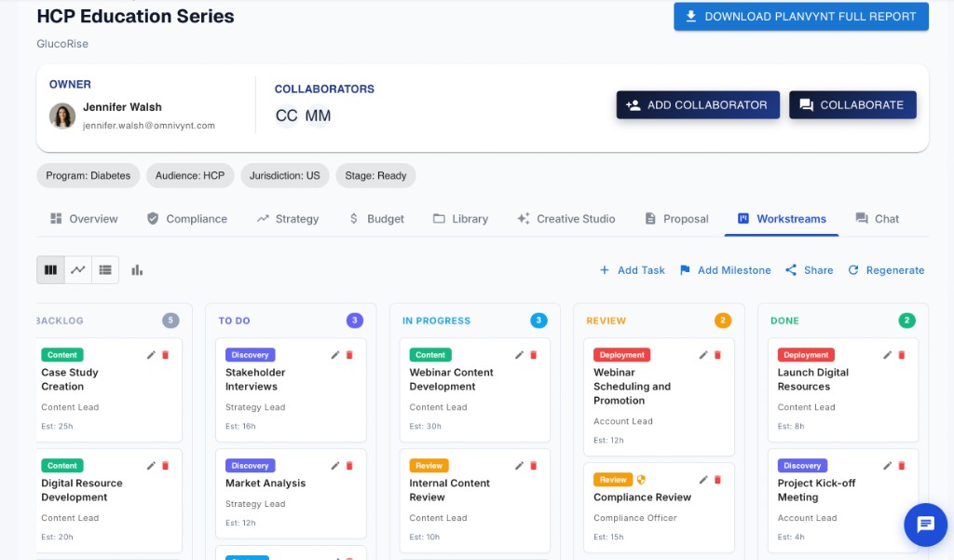Open the floating chat bubble
Viewport: 954px width, 560px height.
(925, 525)
